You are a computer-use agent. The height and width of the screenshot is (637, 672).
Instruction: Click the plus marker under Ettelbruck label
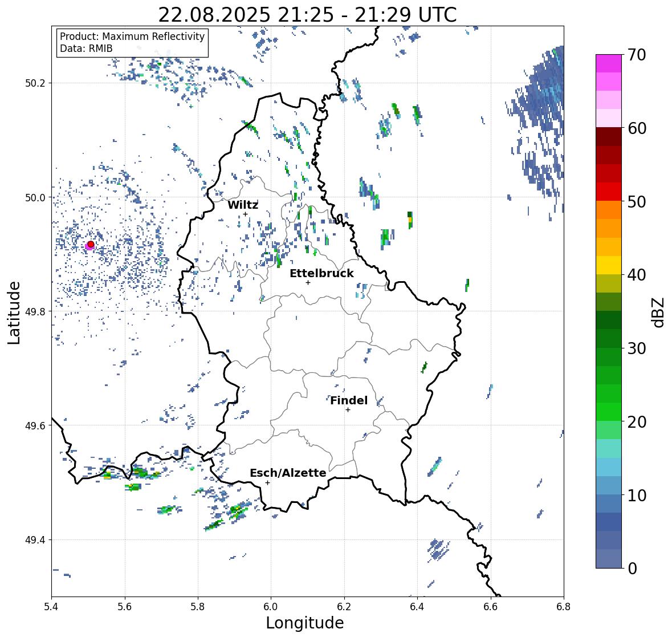[x=308, y=282]
